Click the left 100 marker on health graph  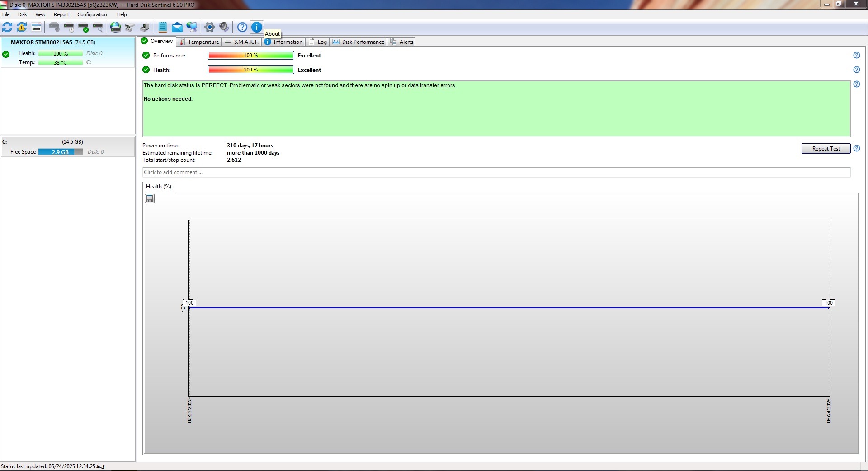(189, 303)
